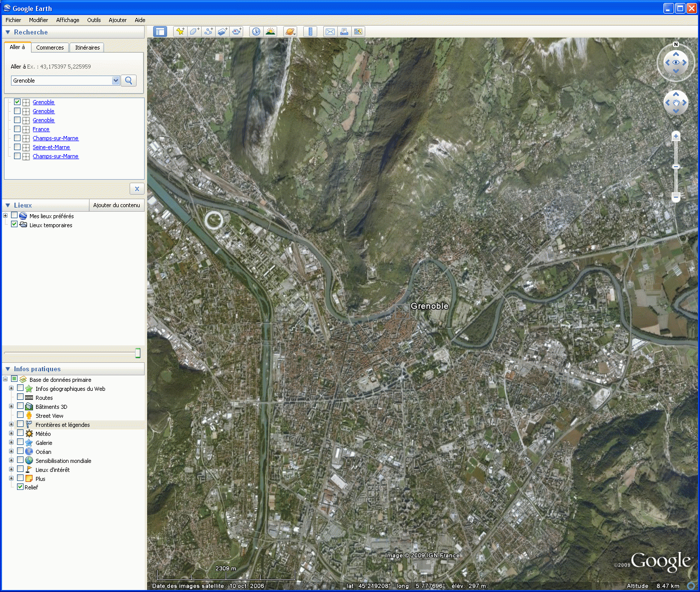Open the Modifier menu
The width and height of the screenshot is (700, 592).
39,20
